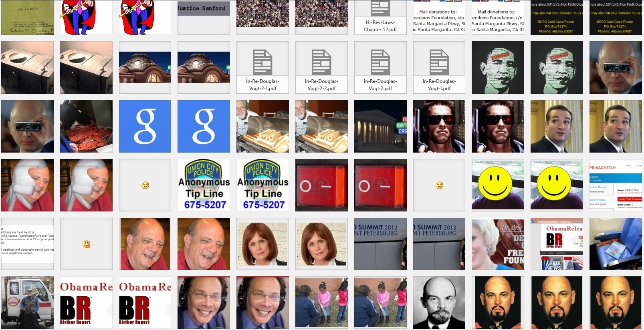Click the sleepy emoji tile beside Union City Police

pos(145,185)
